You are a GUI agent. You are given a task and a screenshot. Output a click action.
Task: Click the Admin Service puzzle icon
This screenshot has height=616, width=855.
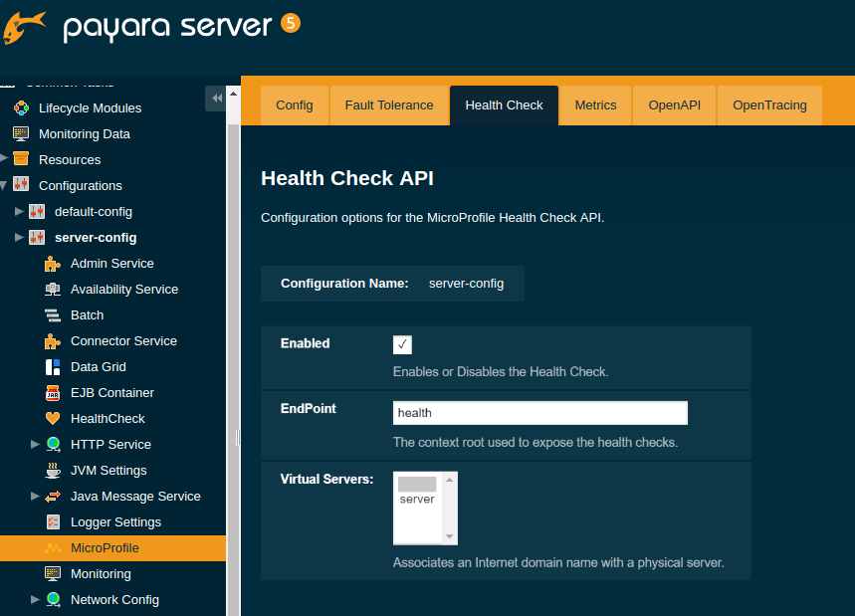click(x=53, y=264)
